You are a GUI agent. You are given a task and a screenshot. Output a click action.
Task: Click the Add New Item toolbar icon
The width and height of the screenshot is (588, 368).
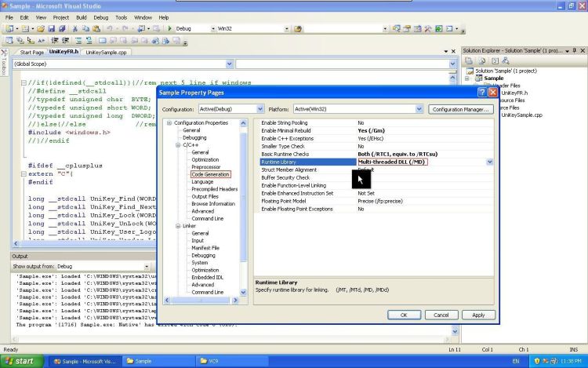tap(25, 28)
